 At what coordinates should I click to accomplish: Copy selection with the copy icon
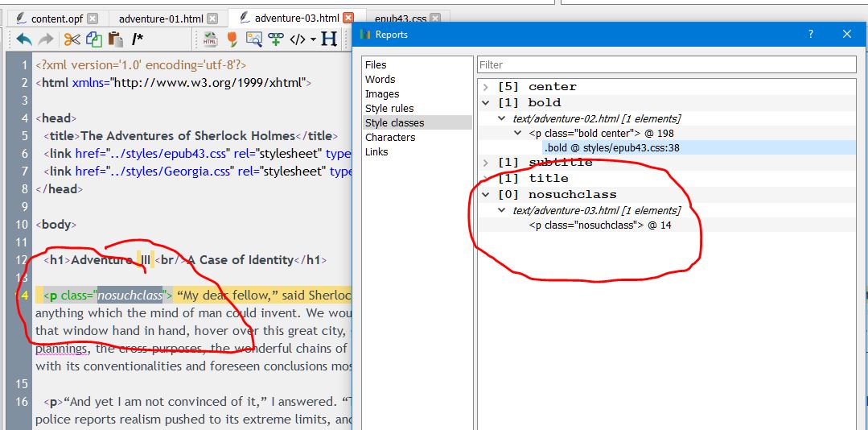coord(94,39)
